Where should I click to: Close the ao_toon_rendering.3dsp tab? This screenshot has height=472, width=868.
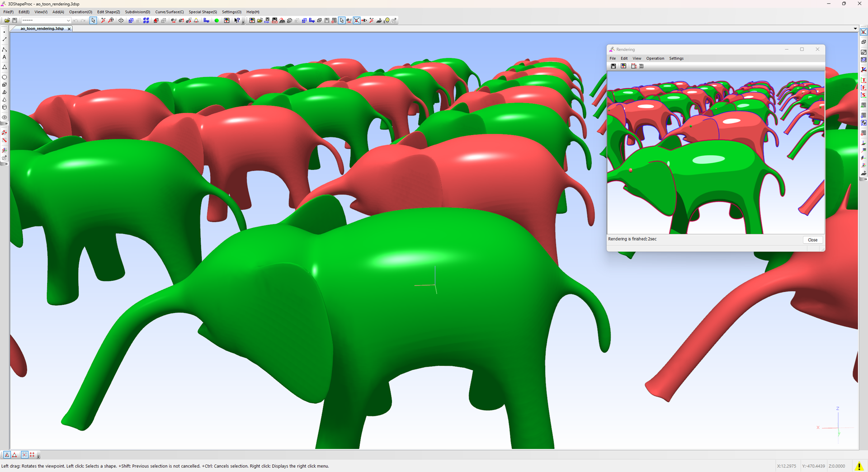(x=69, y=28)
